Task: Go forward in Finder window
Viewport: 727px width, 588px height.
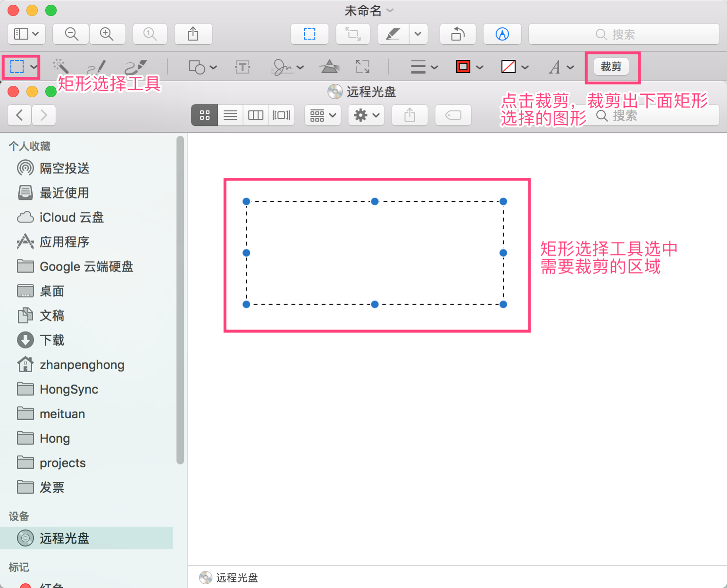Action: pos(44,115)
